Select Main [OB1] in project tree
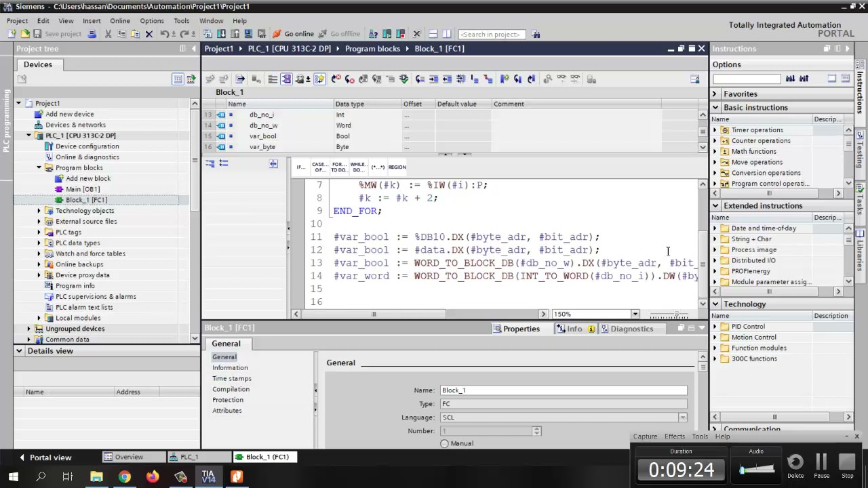 [x=83, y=189]
